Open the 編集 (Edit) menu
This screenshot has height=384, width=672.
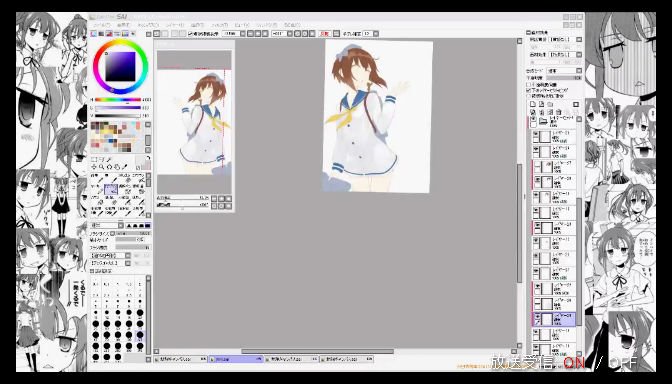[x=123, y=25]
